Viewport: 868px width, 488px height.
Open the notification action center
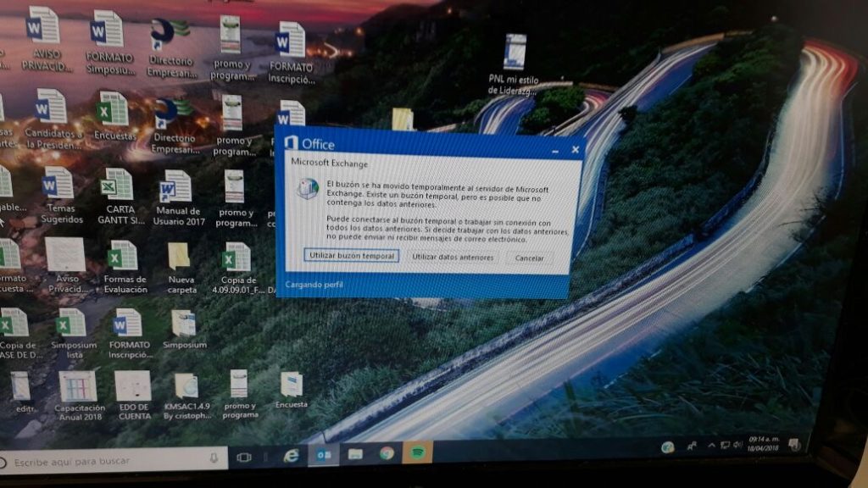coord(794,442)
